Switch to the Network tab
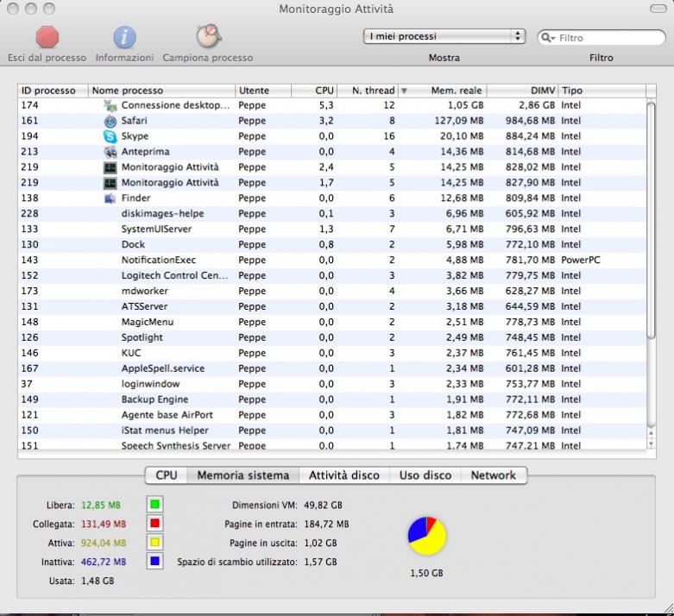The height and width of the screenshot is (616, 674). 494,475
